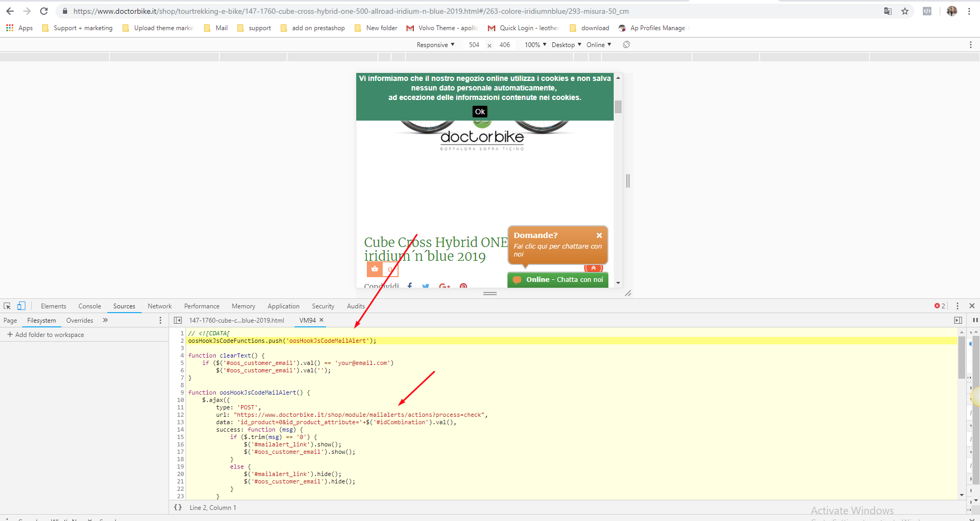
Task: Toggle the debugger sidebar panel icon
Action: pyautogui.click(x=958, y=320)
